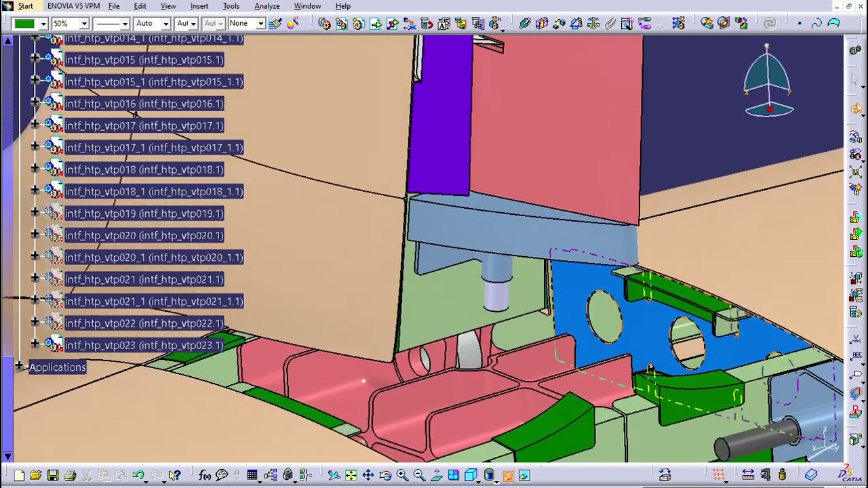
Task: Expand the intf_htp_vtp015 tree node
Action: 35,60
